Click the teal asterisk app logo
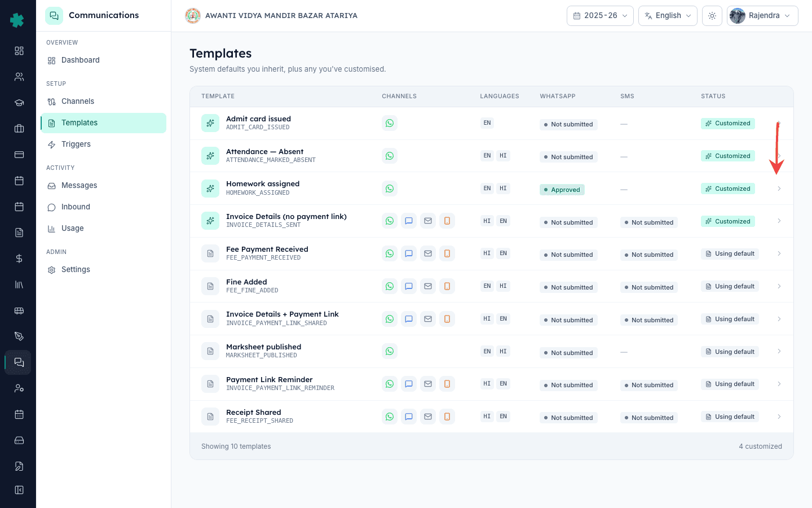 tap(17, 20)
